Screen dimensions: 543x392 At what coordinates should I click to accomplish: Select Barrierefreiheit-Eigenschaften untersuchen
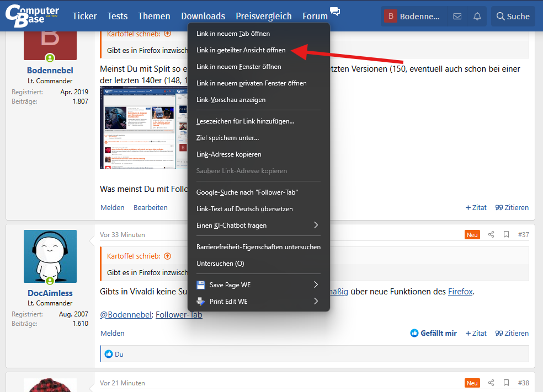coord(259,247)
